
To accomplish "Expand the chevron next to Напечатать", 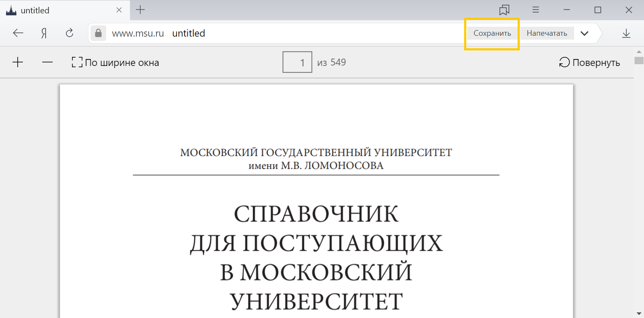I will click(x=584, y=33).
